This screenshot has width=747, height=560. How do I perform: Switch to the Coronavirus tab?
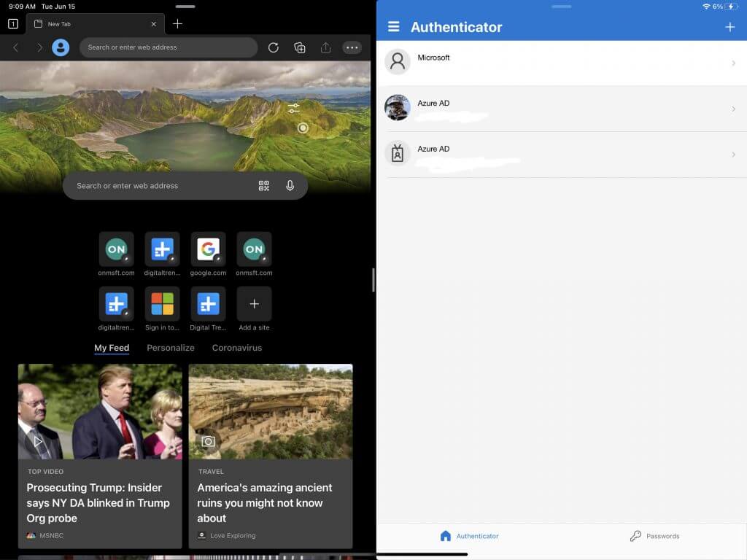[x=237, y=348]
